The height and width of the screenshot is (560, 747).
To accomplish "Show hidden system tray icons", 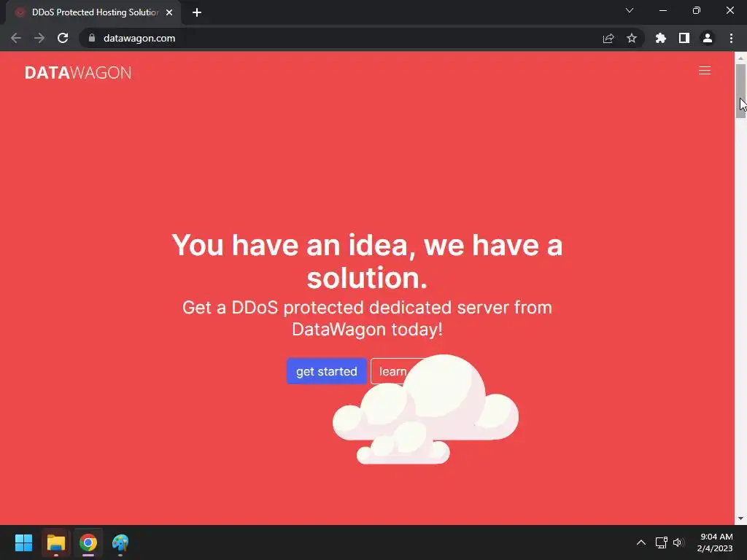I will point(641,542).
